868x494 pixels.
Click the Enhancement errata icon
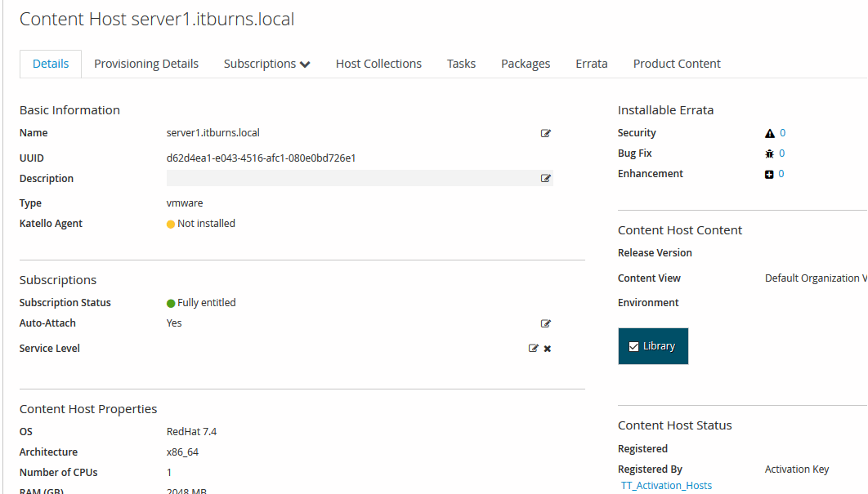click(x=768, y=173)
